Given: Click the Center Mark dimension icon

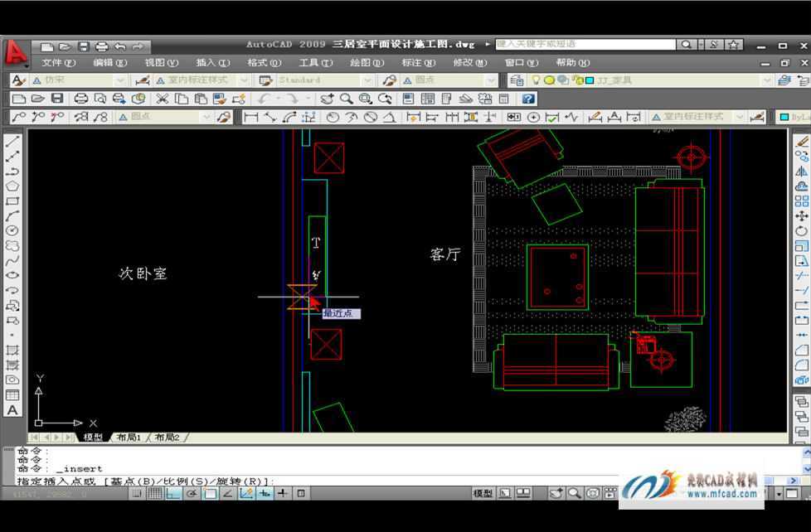Looking at the screenshot, I should [533, 118].
